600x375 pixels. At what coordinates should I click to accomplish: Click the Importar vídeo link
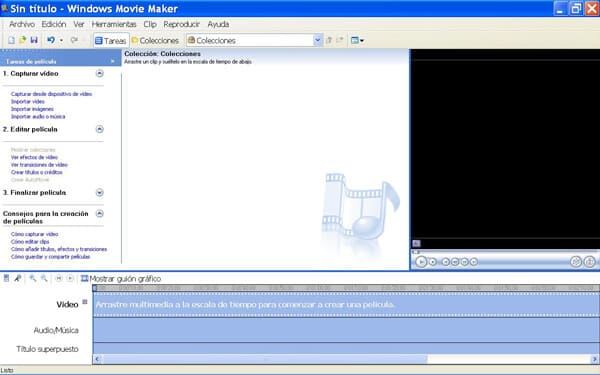click(x=28, y=101)
